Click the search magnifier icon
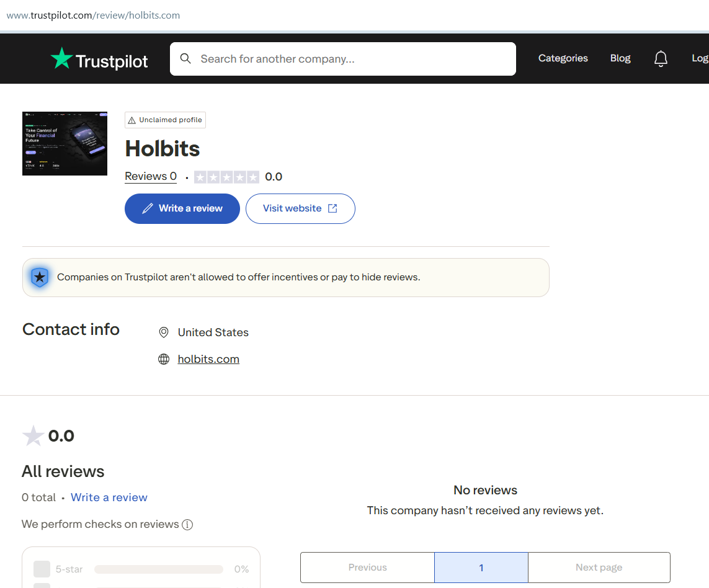Viewport: 709px width, 588px height. (x=185, y=58)
